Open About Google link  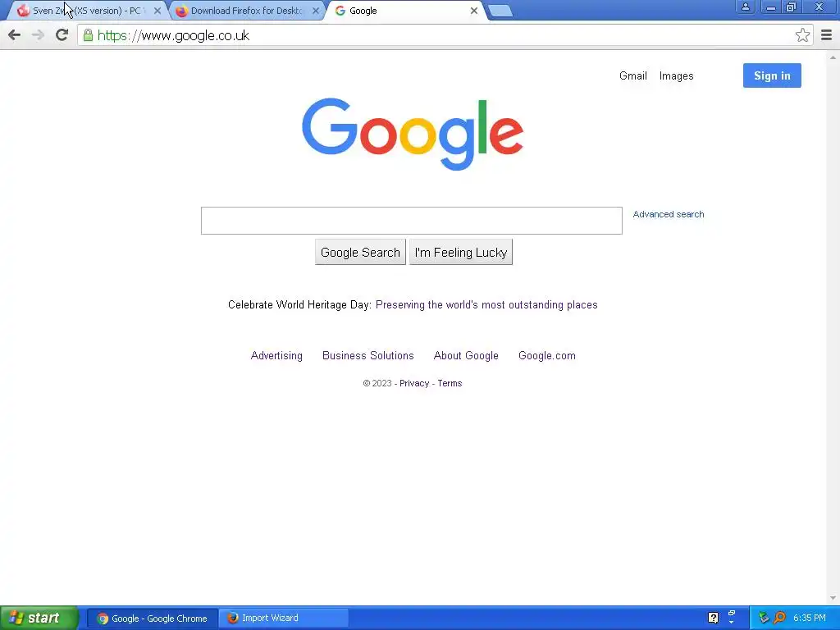coord(466,356)
